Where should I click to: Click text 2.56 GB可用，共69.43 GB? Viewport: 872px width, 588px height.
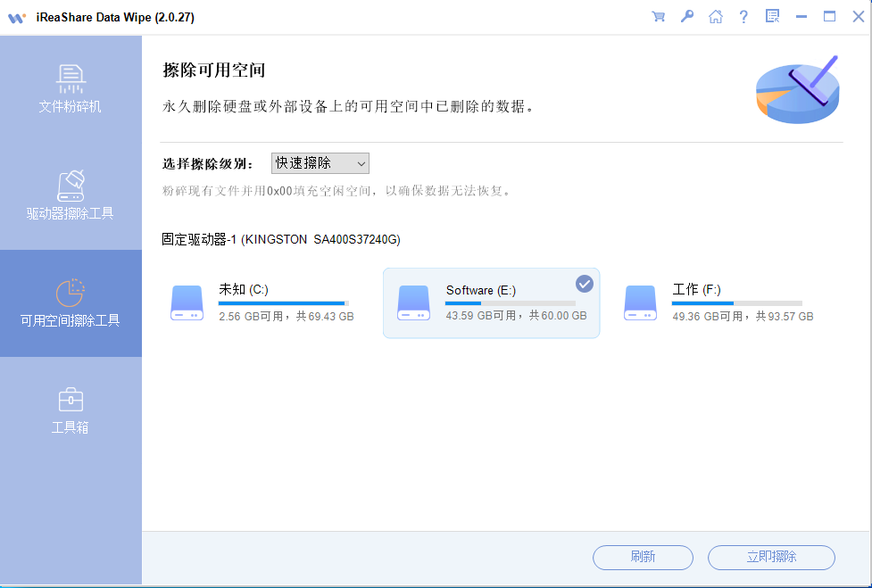[x=287, y=316]
